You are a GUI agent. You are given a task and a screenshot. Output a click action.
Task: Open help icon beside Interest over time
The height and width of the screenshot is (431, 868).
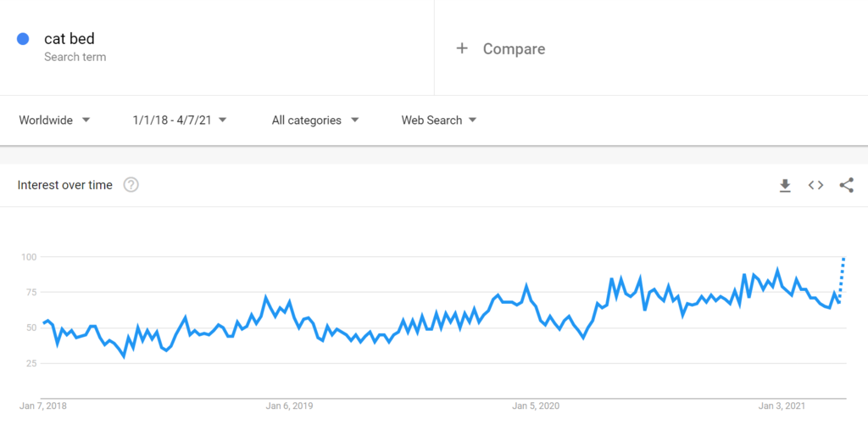coord(131,185)
